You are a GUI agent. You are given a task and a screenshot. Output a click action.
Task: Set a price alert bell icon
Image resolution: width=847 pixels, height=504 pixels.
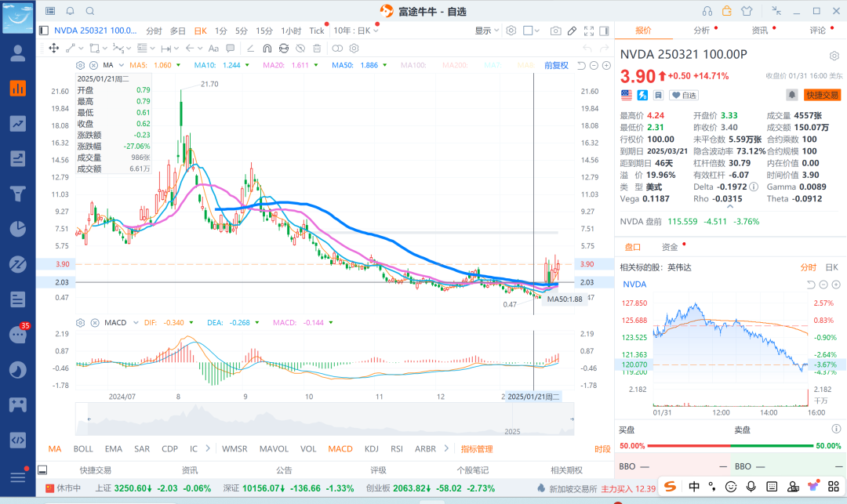[x=791, y=95]
